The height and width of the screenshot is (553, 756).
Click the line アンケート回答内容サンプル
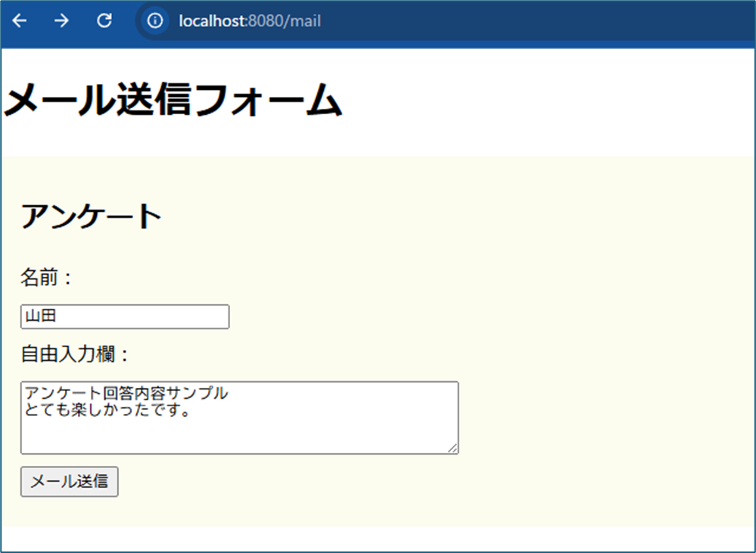pos(126,393)
